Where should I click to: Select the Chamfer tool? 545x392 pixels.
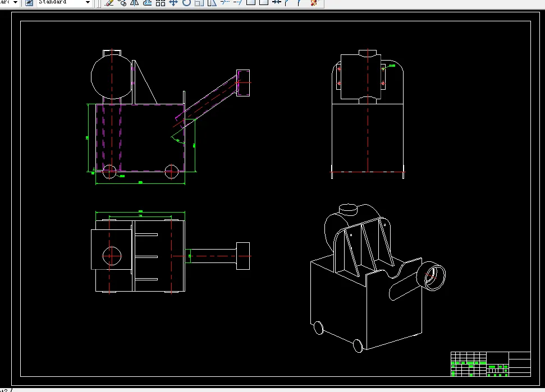287,3
